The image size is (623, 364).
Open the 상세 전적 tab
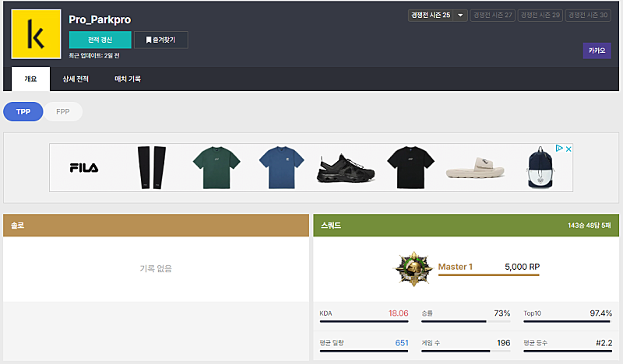tap(76, 79)
